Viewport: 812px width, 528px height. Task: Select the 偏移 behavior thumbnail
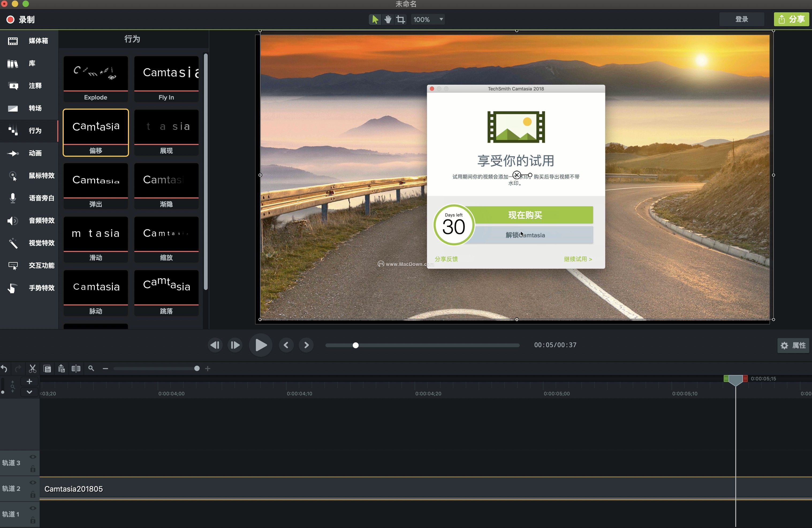[x=96, y=132]
